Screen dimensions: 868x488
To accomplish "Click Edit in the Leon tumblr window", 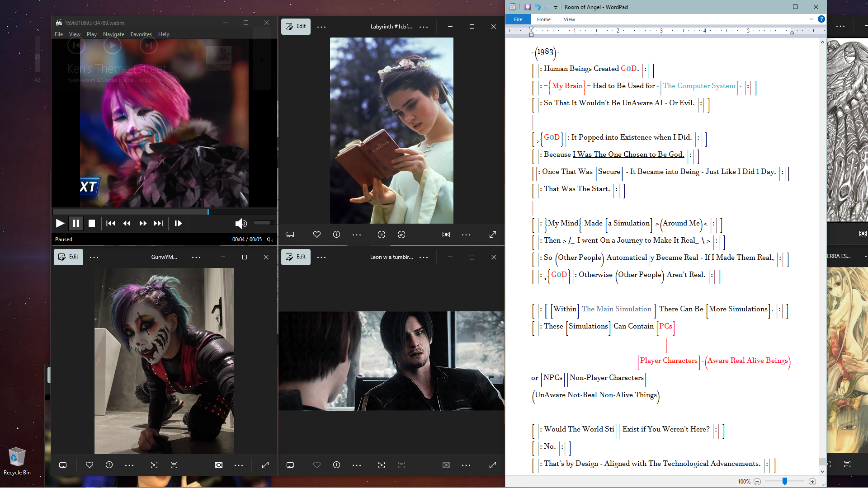I will [x=296, y=257].
